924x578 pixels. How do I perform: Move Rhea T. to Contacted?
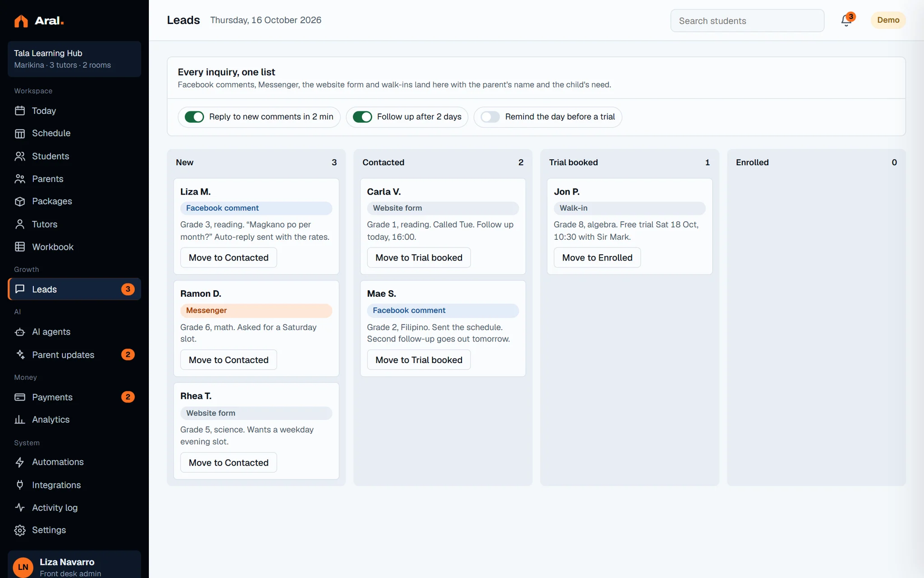(229, 462)
